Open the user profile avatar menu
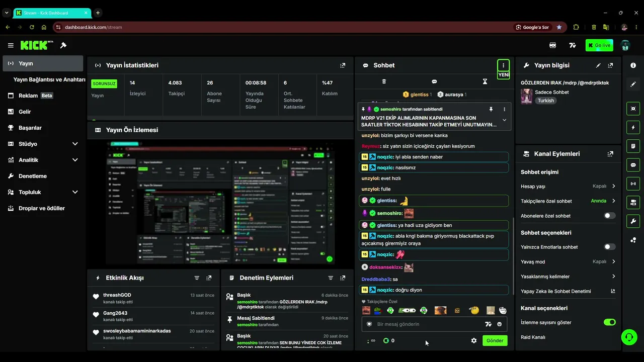This screenshot has height=362, width=644. coord(625,45)
